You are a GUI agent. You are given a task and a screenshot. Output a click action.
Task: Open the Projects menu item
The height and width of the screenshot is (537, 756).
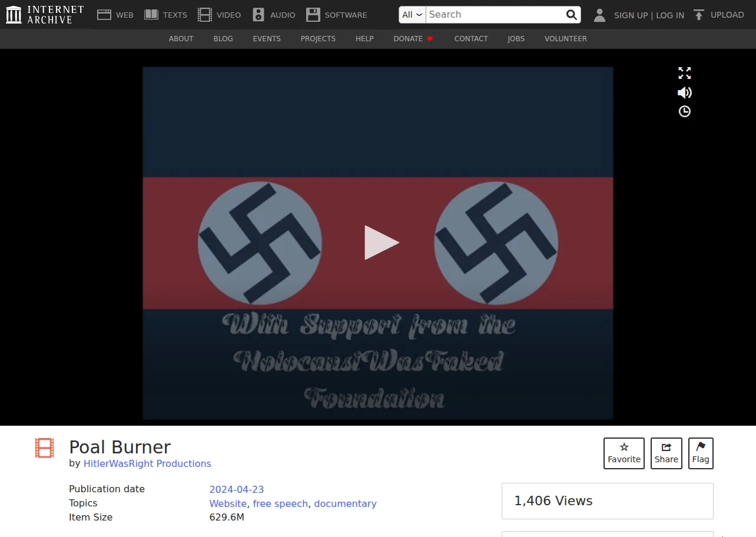(318, 39)
